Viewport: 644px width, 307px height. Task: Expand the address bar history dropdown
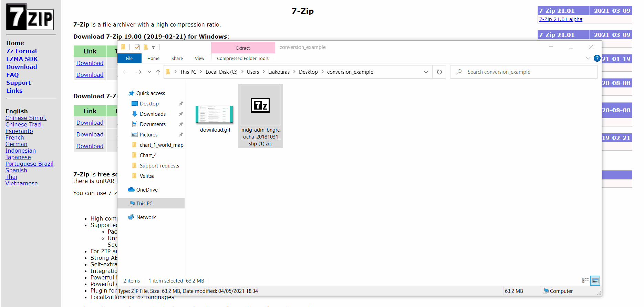[x=426, y=72]
